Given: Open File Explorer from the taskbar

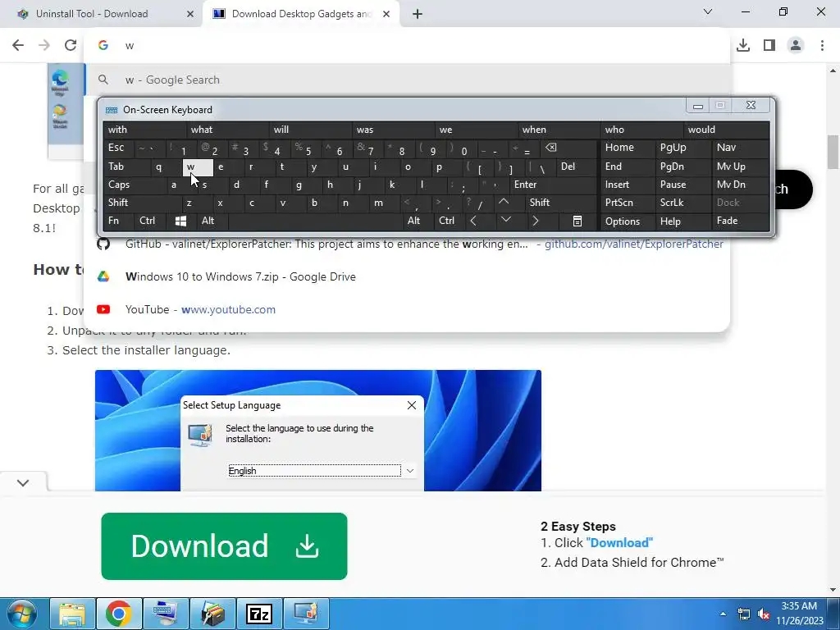Looking at the screenshot, I should [72, 614].
